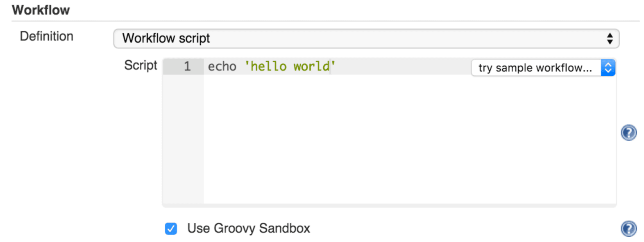Click the opening quote before hello
The width and height of the screenshot is (644, 242).
[247, 66]
